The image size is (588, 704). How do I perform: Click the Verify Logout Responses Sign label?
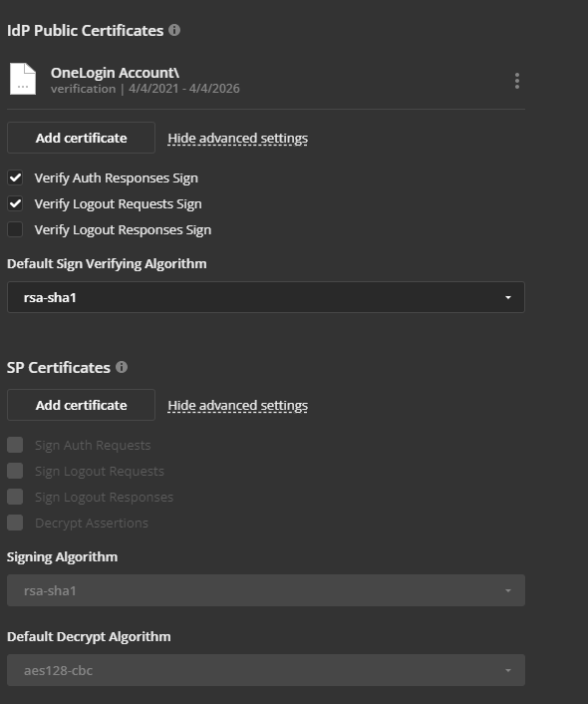[x=123, y=230]
